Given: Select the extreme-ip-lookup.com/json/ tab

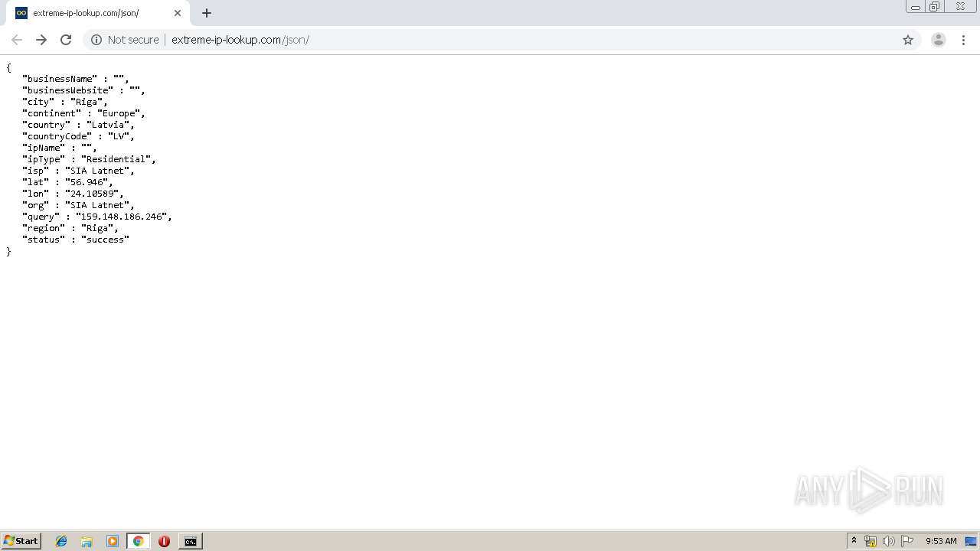Looking at the screenshot, I should point(98,13).
